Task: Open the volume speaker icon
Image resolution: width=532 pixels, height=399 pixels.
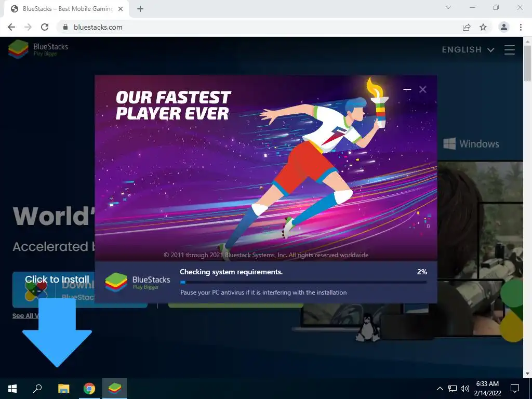Action: 465,389
